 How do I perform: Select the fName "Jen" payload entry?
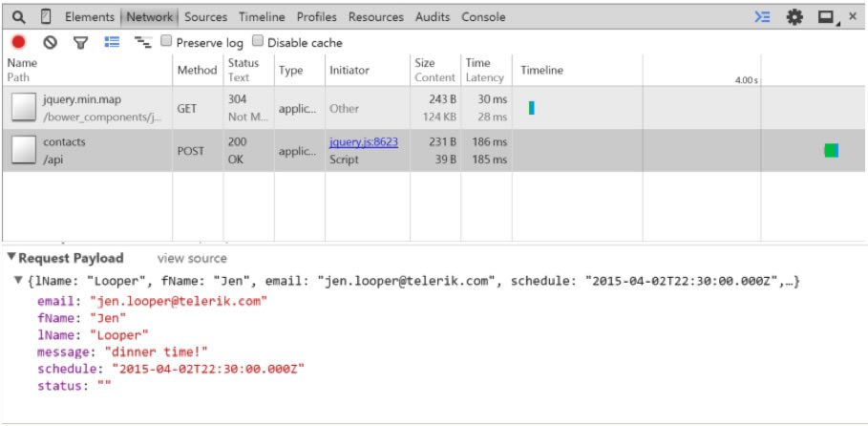click(81, 318)
